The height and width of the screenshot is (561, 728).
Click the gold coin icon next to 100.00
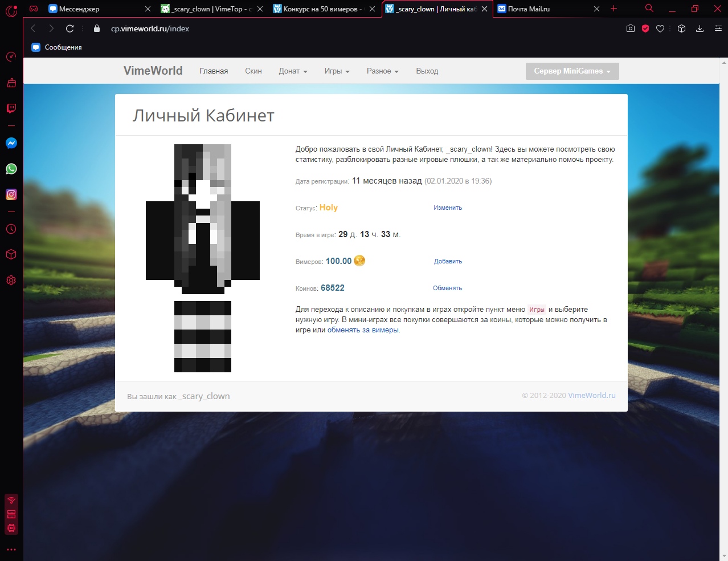(359, 261)
